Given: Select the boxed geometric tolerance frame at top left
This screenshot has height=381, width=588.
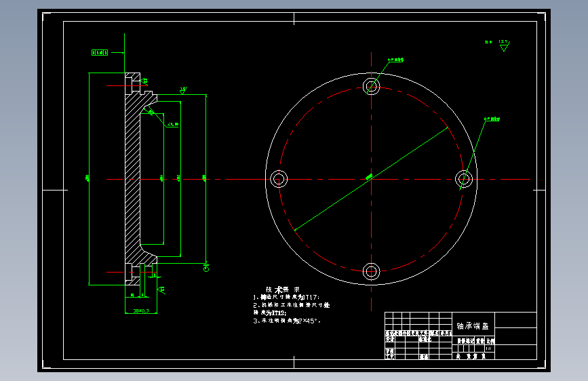Looking at the screenshot, I should 100,52.
